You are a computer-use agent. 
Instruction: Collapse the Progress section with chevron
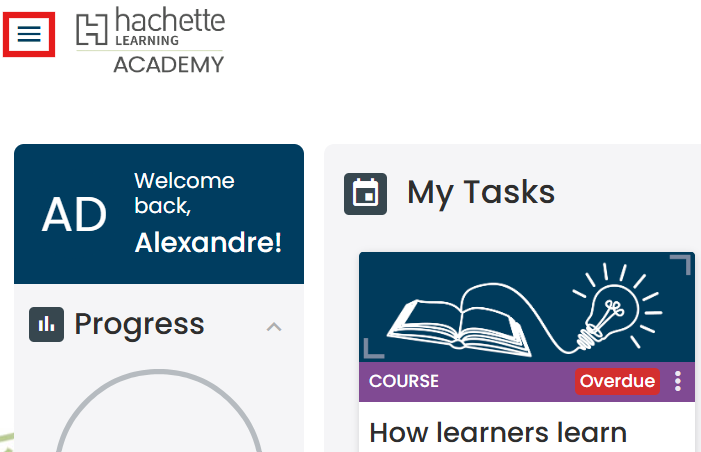pos(274,326)
